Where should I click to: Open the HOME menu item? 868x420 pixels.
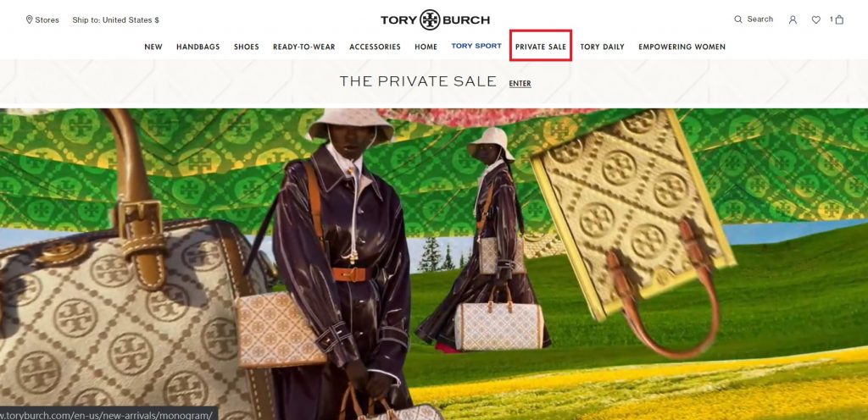coord(426,47)
